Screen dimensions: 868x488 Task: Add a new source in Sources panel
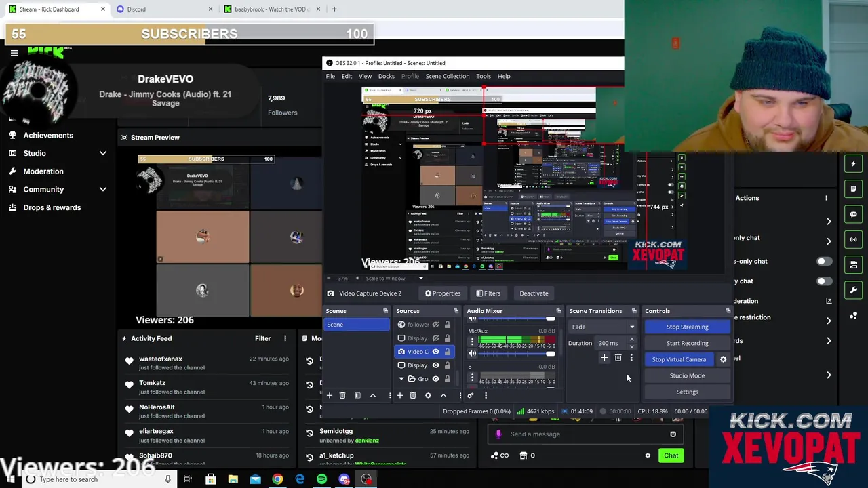400,395
